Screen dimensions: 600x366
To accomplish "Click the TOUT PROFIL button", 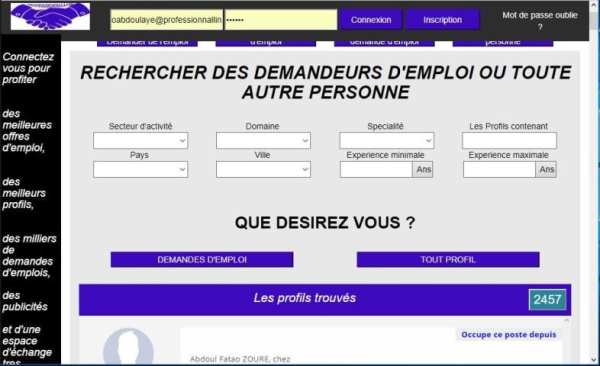I will click(x=448, y=260).
